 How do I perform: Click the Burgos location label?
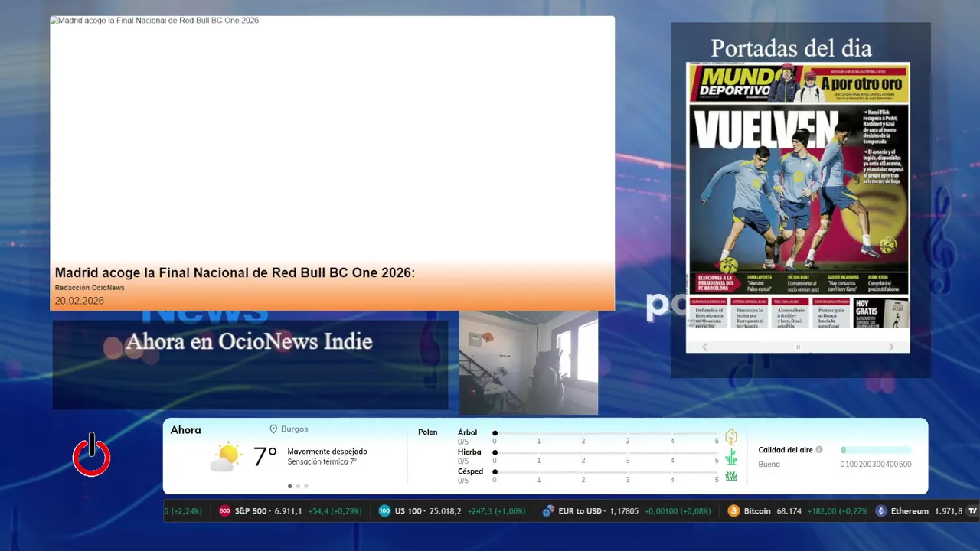(x=295, y=429)
